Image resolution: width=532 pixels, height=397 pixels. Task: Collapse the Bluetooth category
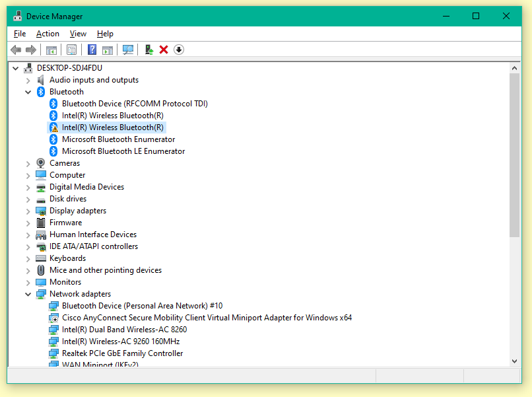coord(28,92)
